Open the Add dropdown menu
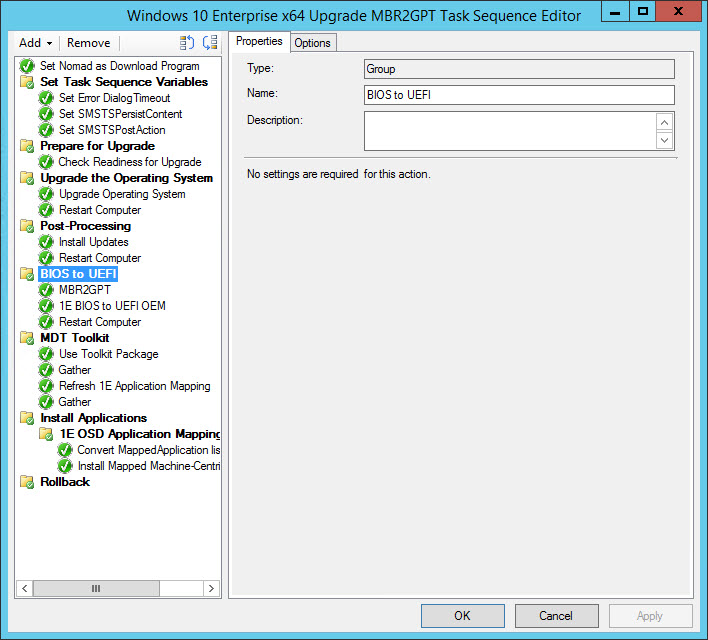This screenshot has height=640, width=708. [x=36, y=43]
